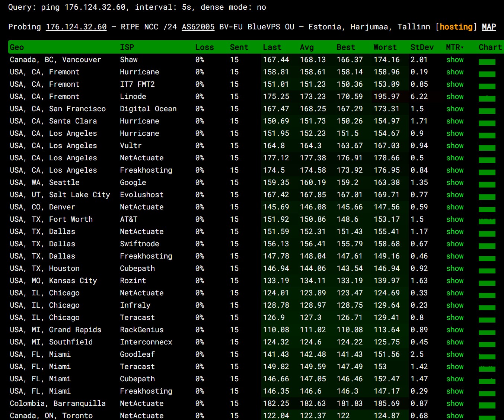Select the ISP cell "Evolushost"

point(141,195)
